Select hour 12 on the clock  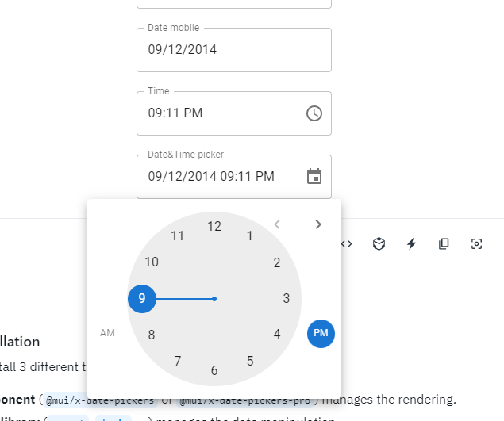coord(214,227)
